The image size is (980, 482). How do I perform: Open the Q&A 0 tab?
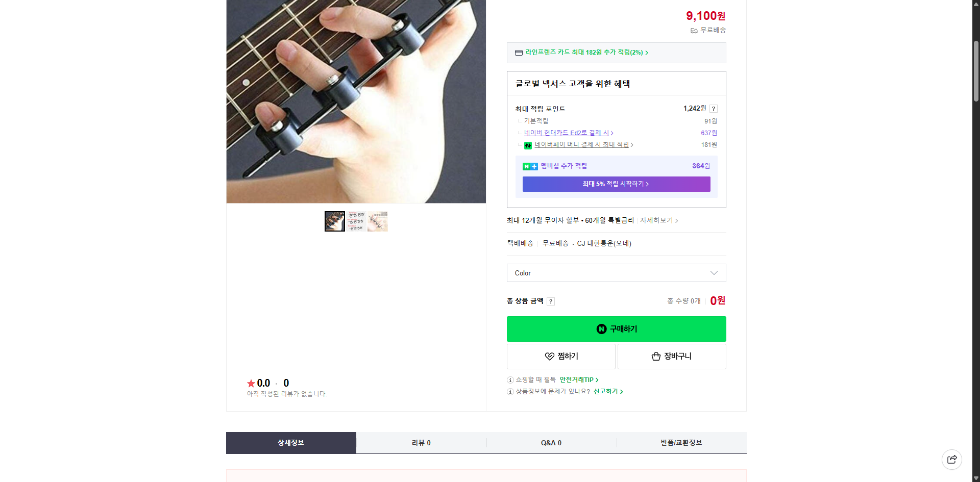551,443
